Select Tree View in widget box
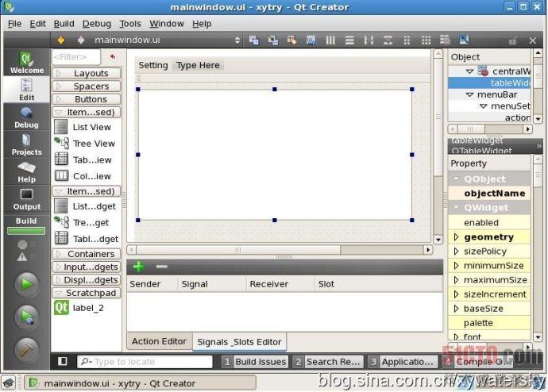548x392 pixels. pyautogui.click(x=87, y=143)
